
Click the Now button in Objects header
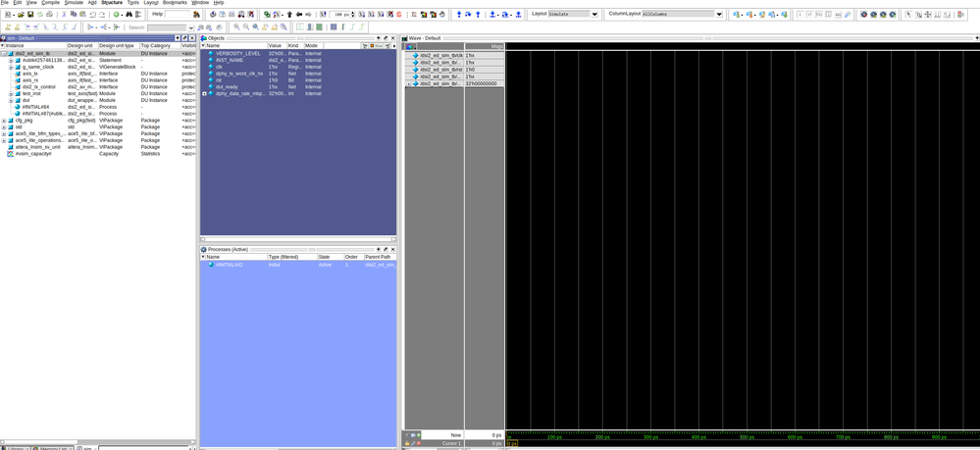377,46
